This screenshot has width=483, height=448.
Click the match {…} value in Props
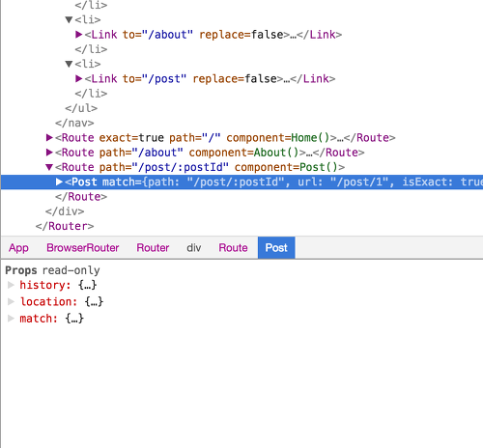[x=74, y=319]
